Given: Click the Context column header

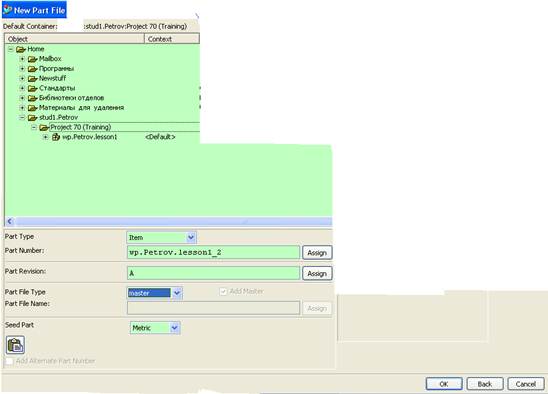Looking at the screenshot, I should [x=172, y=39].
